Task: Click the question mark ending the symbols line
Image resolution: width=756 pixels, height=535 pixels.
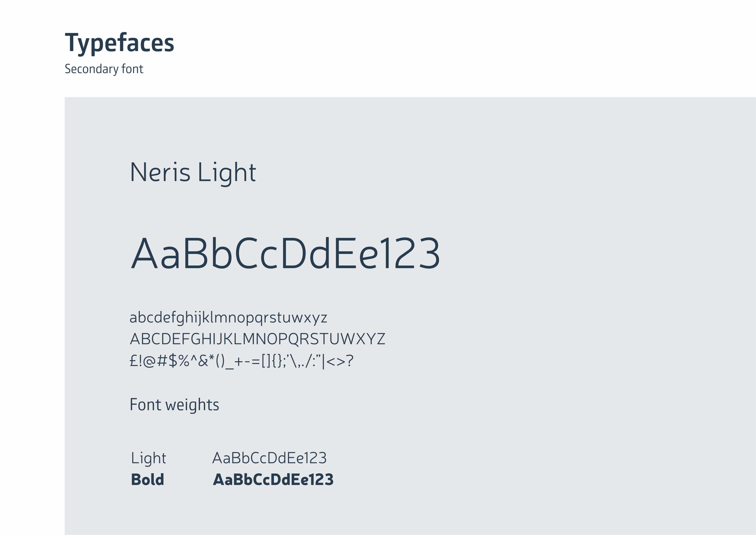Action: (350, 361)
